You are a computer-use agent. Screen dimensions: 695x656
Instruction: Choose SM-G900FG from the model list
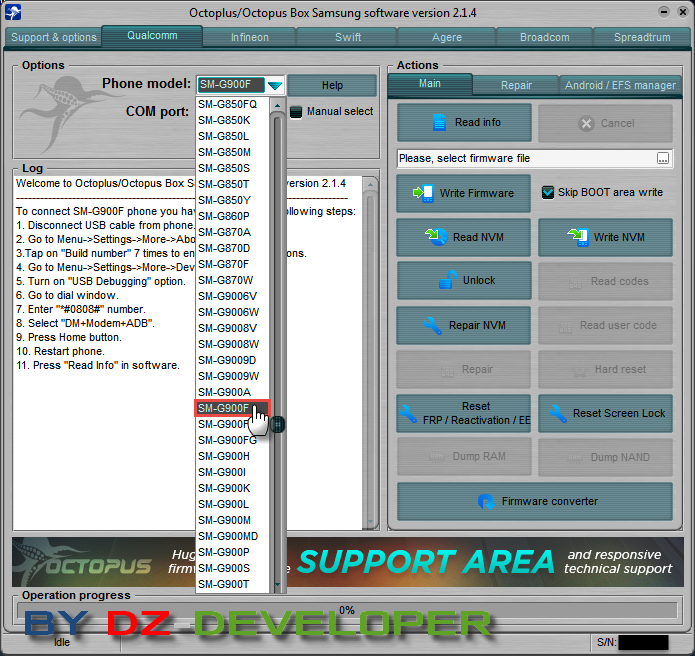click(232, 440)
